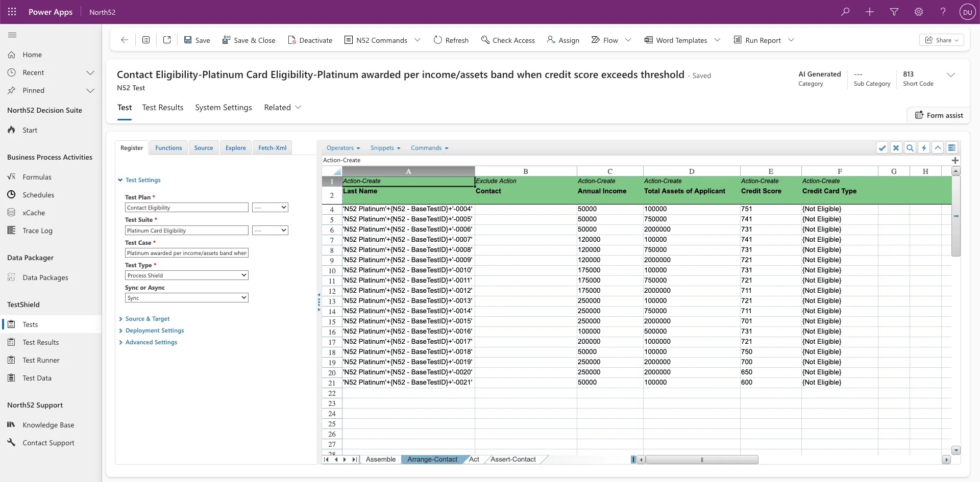This screenshot has width=980, height=482.
Task: Select the Assert-Contact sheet tab
Action: pos(513,460)
